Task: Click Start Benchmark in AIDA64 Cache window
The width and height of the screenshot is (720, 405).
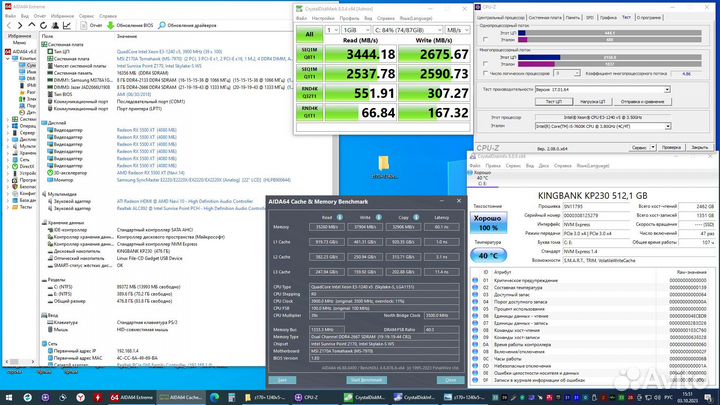Action: pyautogui.click(x=366, y=380)
